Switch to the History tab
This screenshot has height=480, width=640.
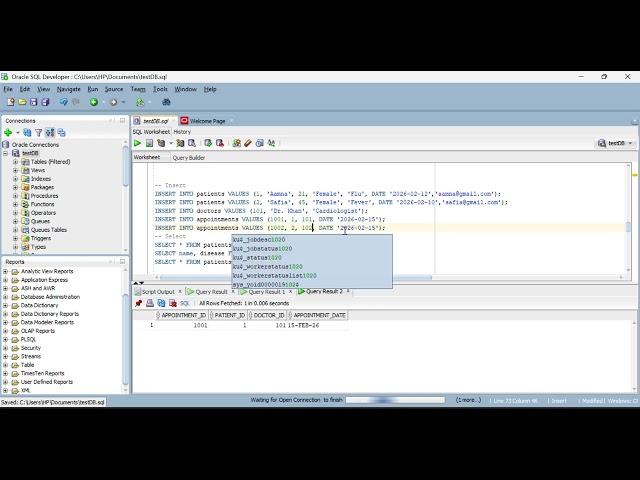click(182, 132)
